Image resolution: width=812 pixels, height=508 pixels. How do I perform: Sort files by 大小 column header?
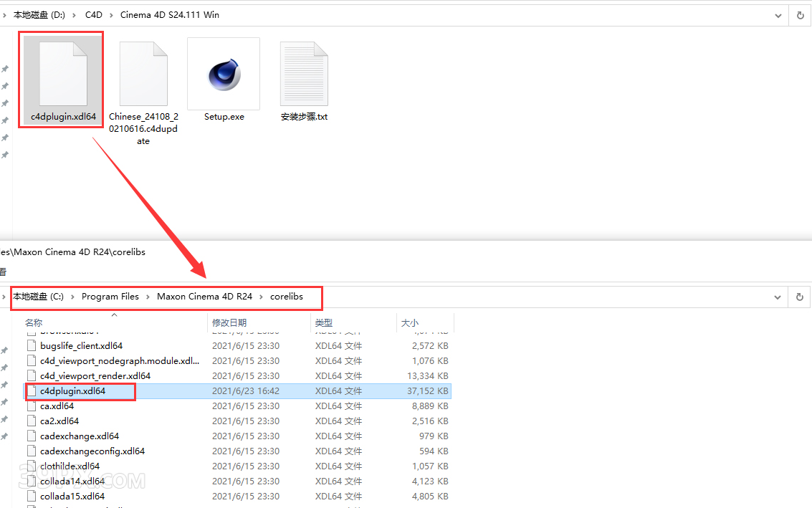[410, 323]
